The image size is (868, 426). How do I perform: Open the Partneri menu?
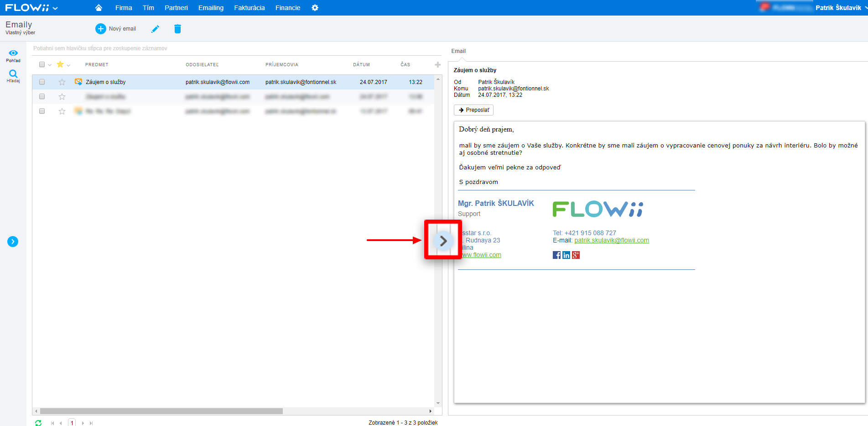(176, 8)
